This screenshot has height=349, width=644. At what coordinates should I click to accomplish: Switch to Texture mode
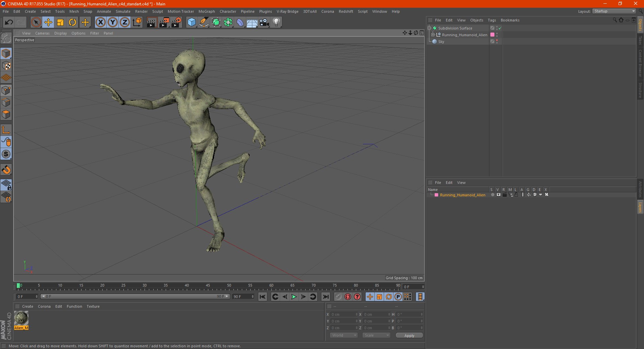[x=6, y=66]
